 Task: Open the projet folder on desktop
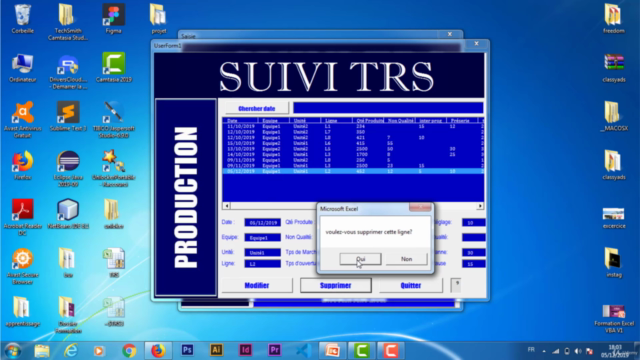pos(158,19)
